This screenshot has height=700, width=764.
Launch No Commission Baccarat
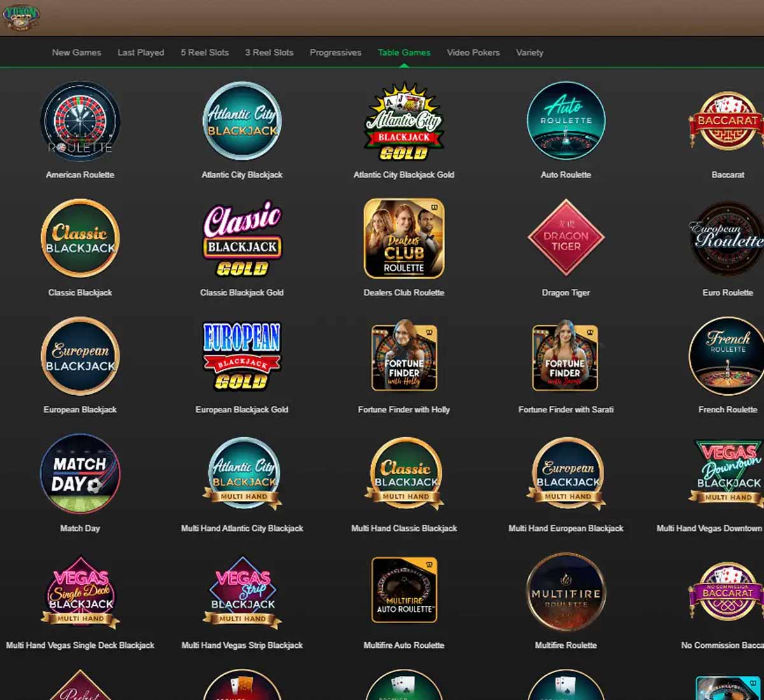[727, 591]
